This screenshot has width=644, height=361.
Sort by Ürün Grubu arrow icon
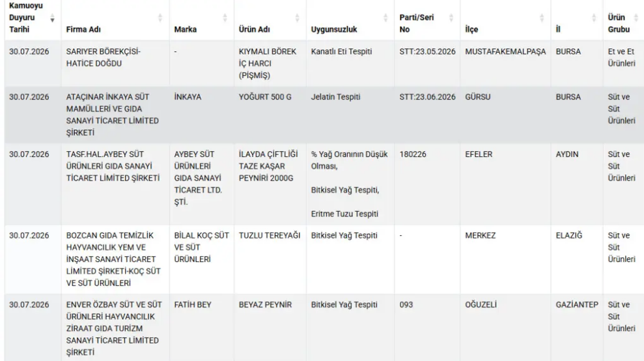click(636, 18)
